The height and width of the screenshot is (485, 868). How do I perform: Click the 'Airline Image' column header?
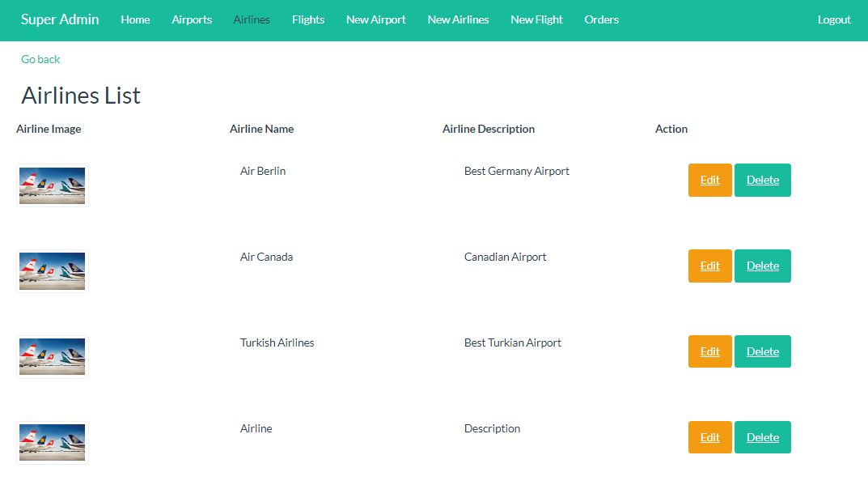click(x=49, y=129)
